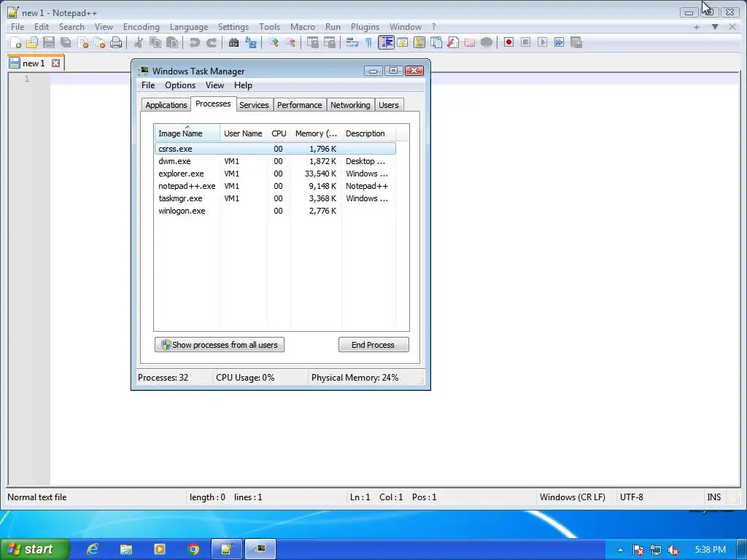Toggle the Indent Guide toolbar icon
The width and height of the screenshot is (747, 560).
[386, 43]
